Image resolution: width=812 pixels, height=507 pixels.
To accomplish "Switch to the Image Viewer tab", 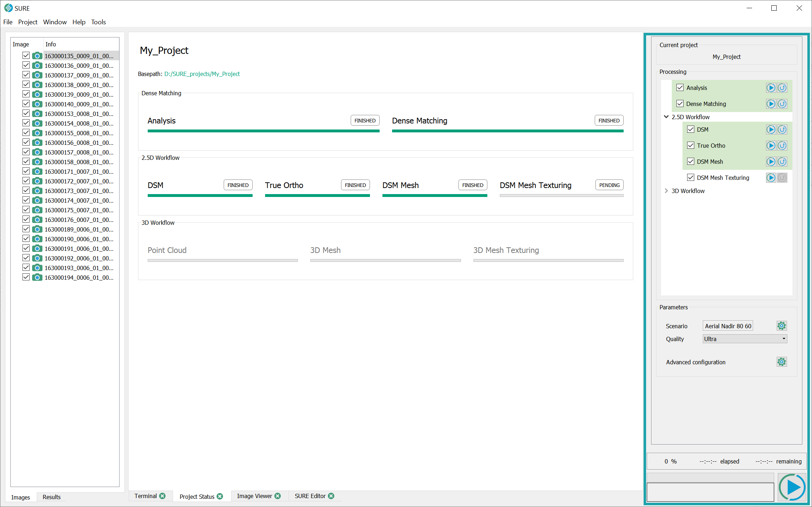I will [254, 496].
